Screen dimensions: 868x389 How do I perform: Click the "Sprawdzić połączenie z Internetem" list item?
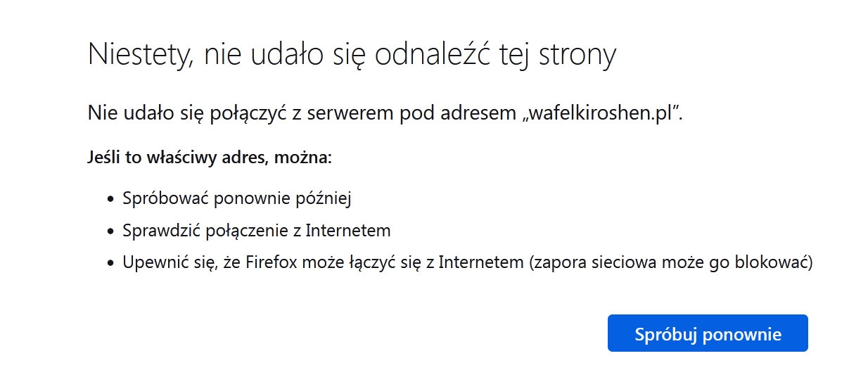pos(256,230)
